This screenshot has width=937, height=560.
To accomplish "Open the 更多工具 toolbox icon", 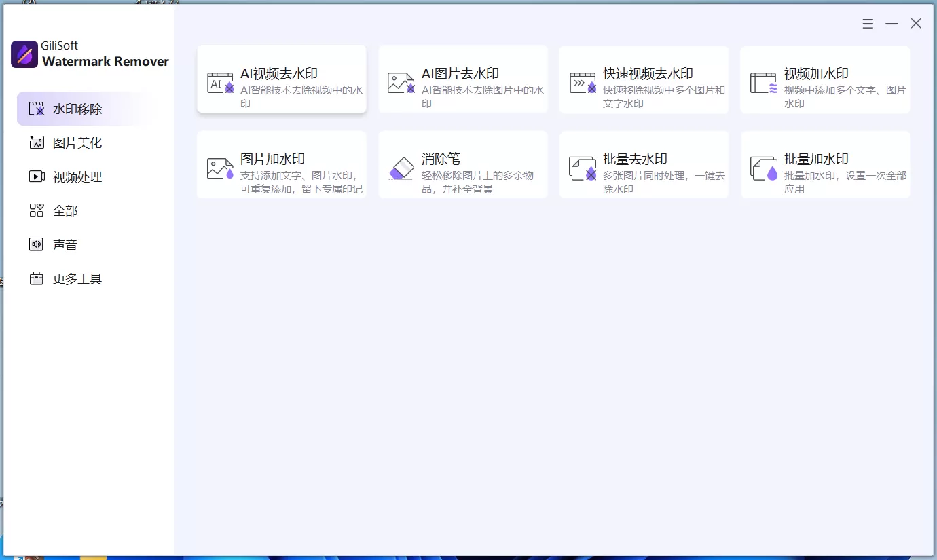I will coord(36,278).
